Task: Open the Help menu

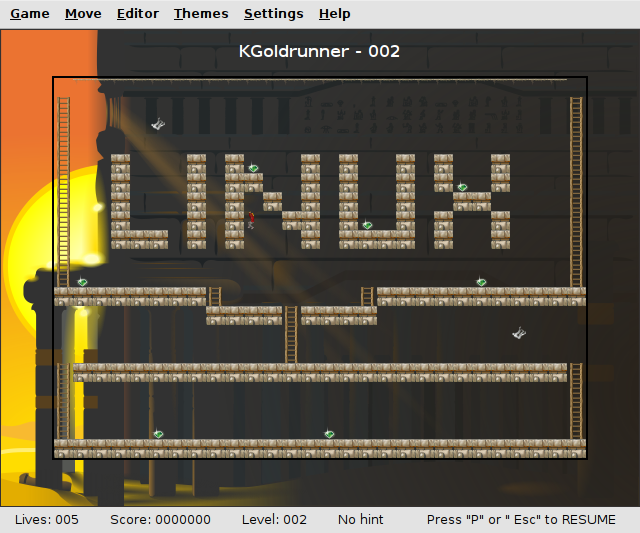Action: click(x=334, y=14)
